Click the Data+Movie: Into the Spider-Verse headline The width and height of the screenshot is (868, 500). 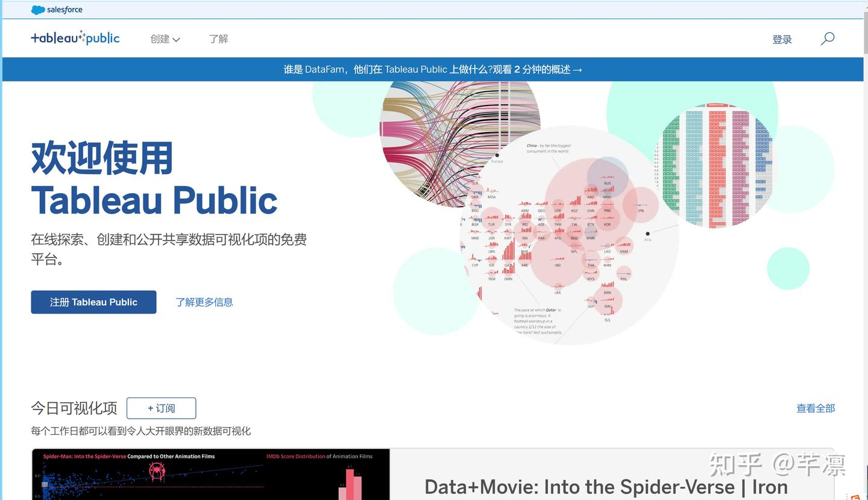point(605,486)
